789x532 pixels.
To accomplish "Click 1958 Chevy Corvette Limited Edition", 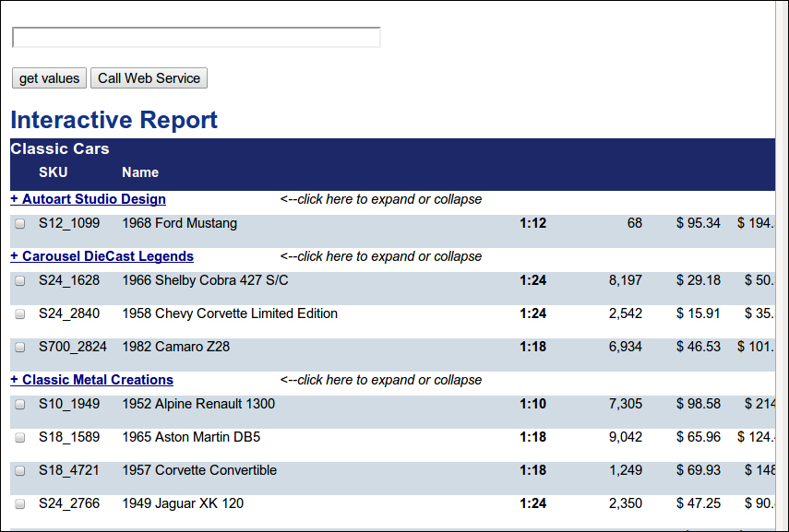I will click(230, 313).
